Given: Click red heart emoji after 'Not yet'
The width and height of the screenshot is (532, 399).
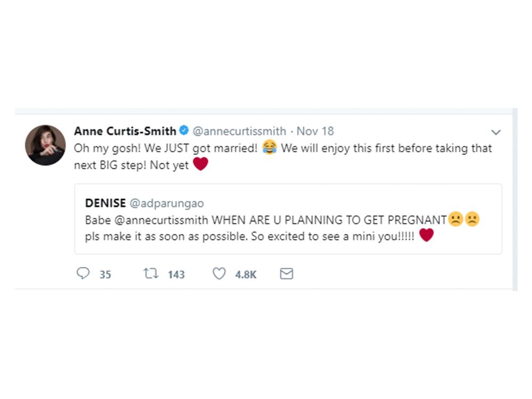Looking at the screenshot, I should click(x=200, y=165).
